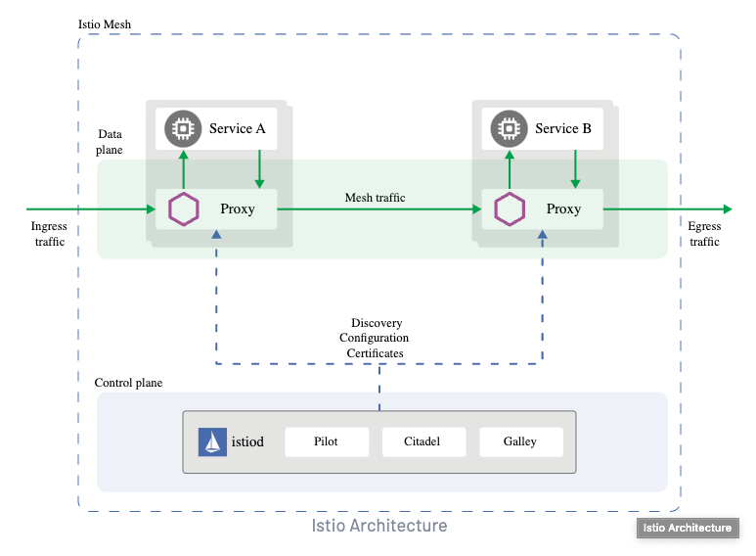Select the Citadel component box
Viewport: 756px width, 556px height.
pos(423,441)
